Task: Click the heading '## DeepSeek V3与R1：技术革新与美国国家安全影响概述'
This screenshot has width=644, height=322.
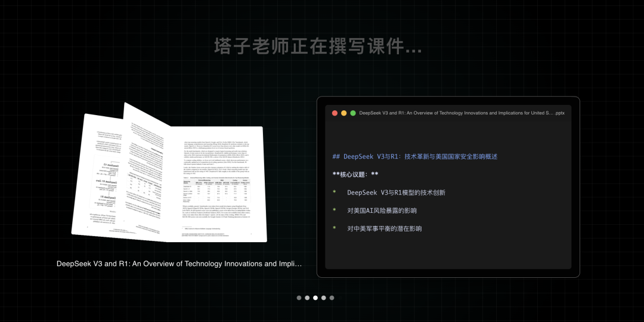Action: [x=415, y=156]
